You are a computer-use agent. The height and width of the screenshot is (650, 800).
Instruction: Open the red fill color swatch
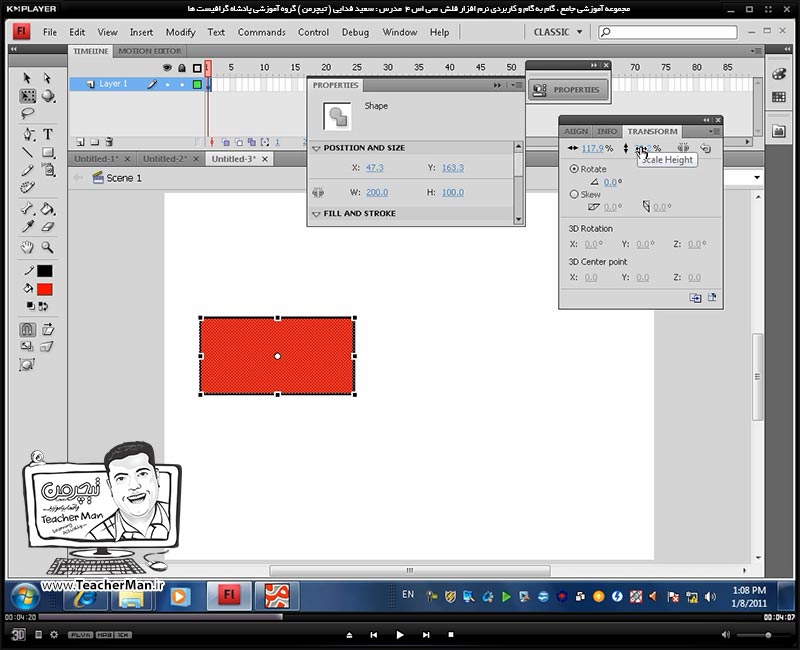(x=45, y=289)
